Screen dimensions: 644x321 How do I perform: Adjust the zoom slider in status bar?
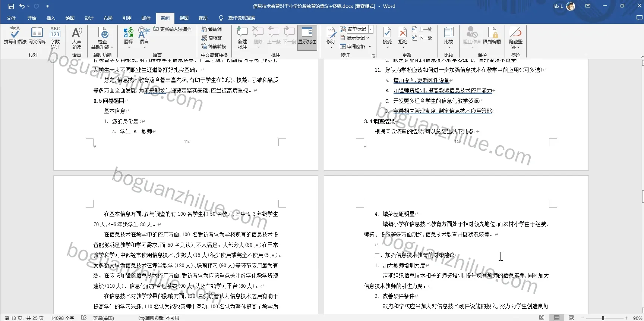tap(603, 318)
